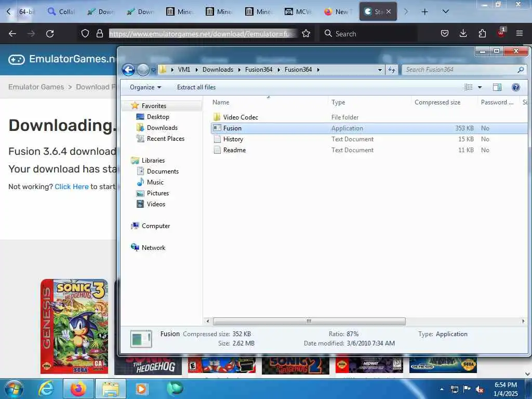This screenshot has width=532, height=399.
Task: Select Network in the navigation pane
Action: [153, 248]
